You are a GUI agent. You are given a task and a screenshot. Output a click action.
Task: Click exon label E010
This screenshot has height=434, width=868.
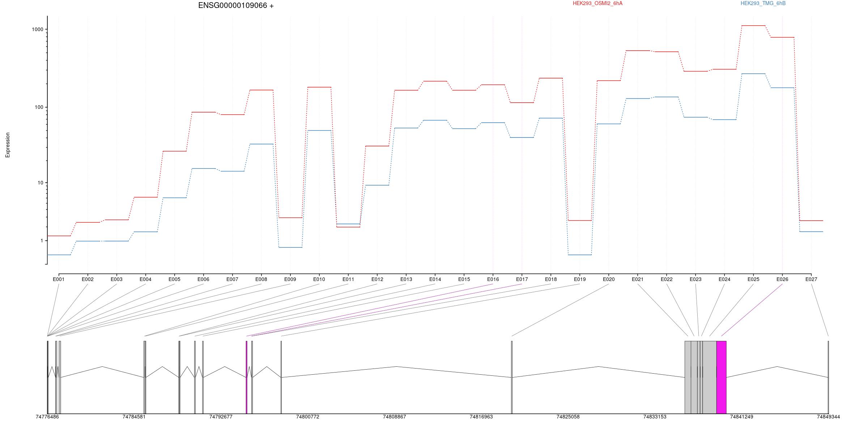coord(319,280)
